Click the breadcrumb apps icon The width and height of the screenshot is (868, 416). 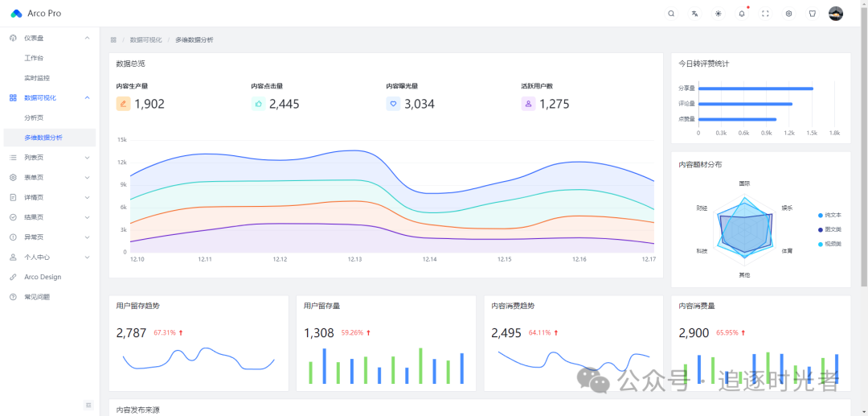113,39
